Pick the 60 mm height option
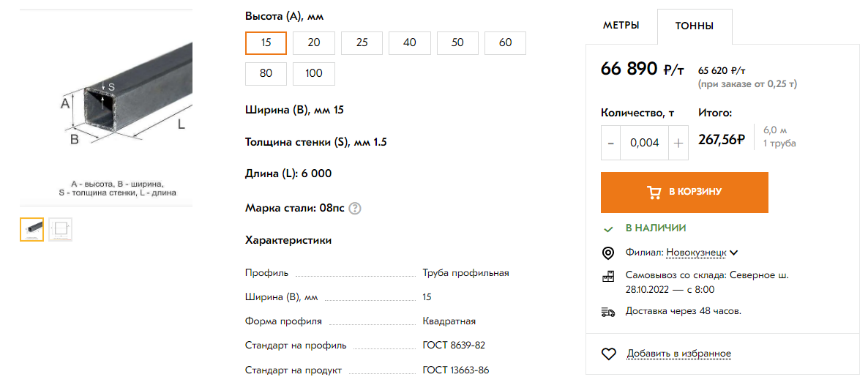Screen dimensions: 868x388 [x=505, y=42]
